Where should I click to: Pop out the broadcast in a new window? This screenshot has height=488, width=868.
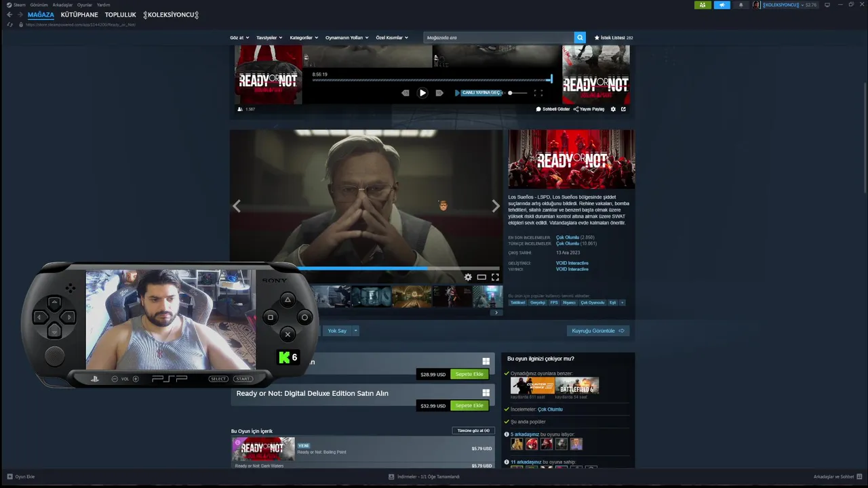(x=623, y=109)
